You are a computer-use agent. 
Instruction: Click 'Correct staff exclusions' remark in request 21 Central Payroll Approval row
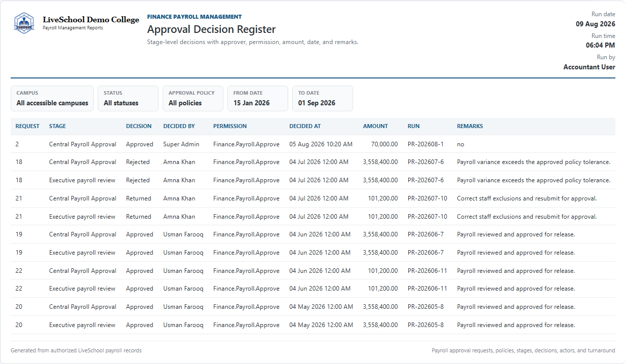pos(527,198)
